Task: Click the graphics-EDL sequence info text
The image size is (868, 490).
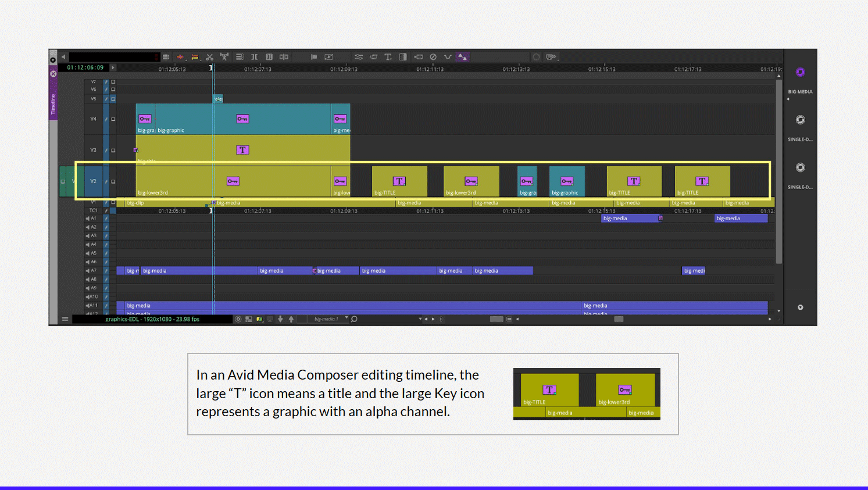Action: point(152,319)
